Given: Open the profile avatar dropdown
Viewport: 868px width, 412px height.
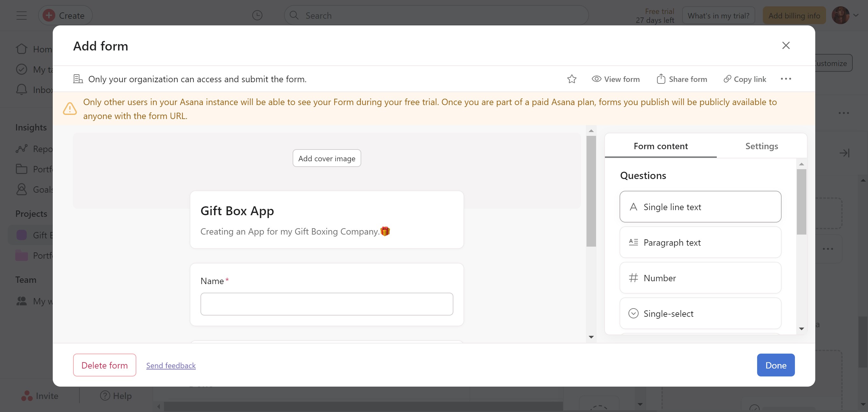Looking at the screenshot, I should (845, 15).
